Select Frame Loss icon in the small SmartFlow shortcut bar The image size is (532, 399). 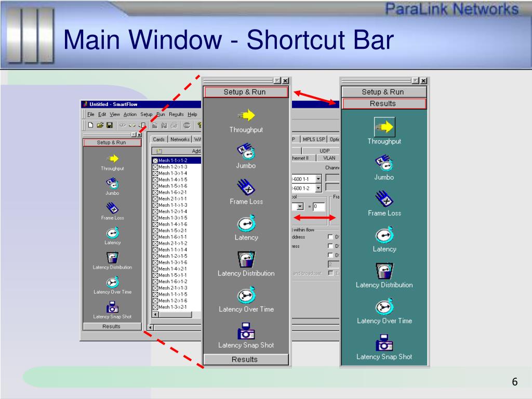tap(112, 208)
